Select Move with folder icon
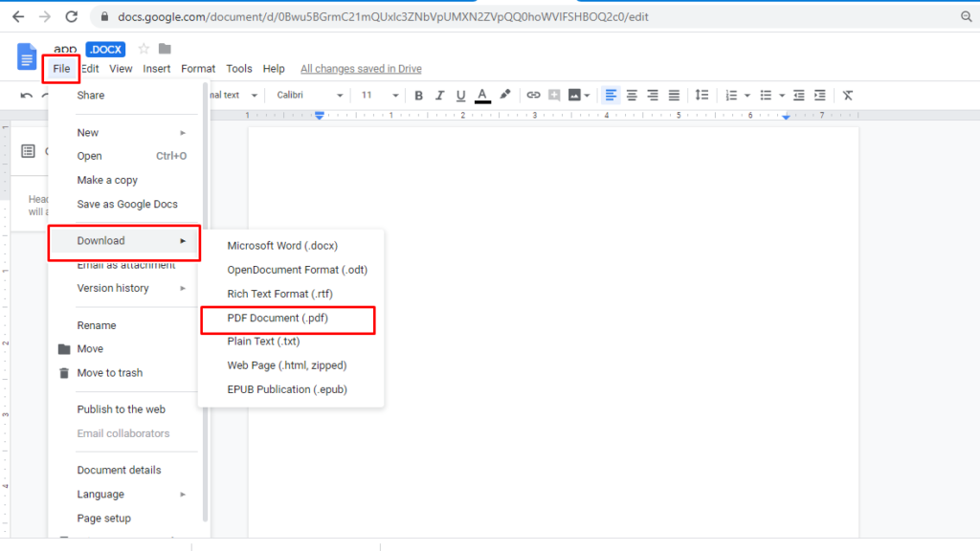The width and height of the screenshot is (980, 551). pyautogui.click(x=125, y=348)
